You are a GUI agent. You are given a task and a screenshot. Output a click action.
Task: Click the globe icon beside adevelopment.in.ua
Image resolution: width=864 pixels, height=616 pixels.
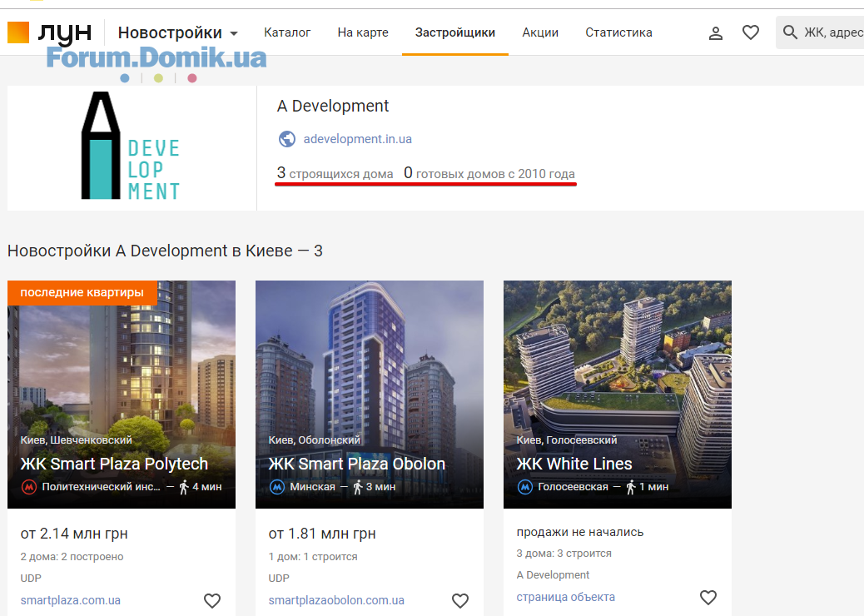[287, 139]
